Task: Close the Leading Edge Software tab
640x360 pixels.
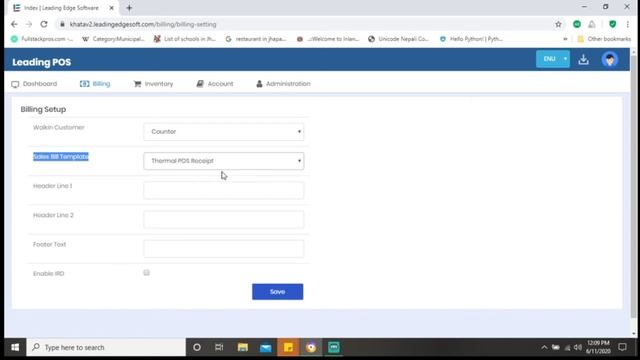Action: 111,8
